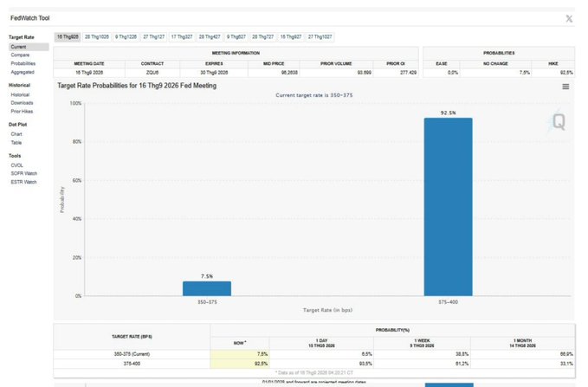Screen dimensions: 588x387
Task: Click the Current target rate subtitle
Action: point(314,95)
